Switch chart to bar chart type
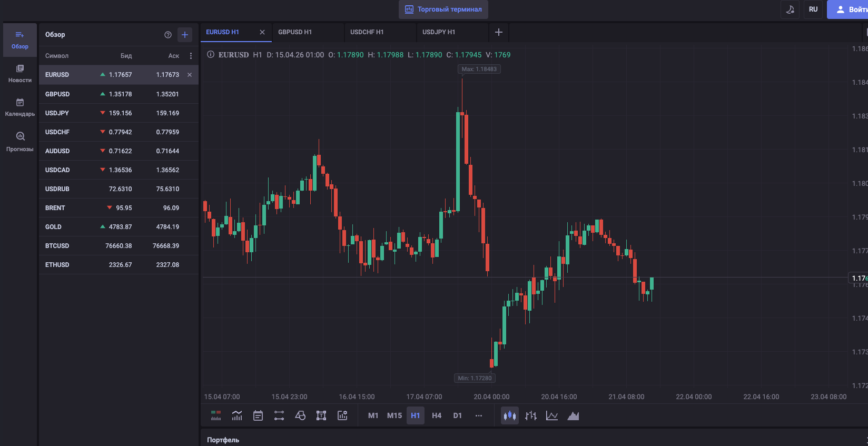 pos(531,415)
